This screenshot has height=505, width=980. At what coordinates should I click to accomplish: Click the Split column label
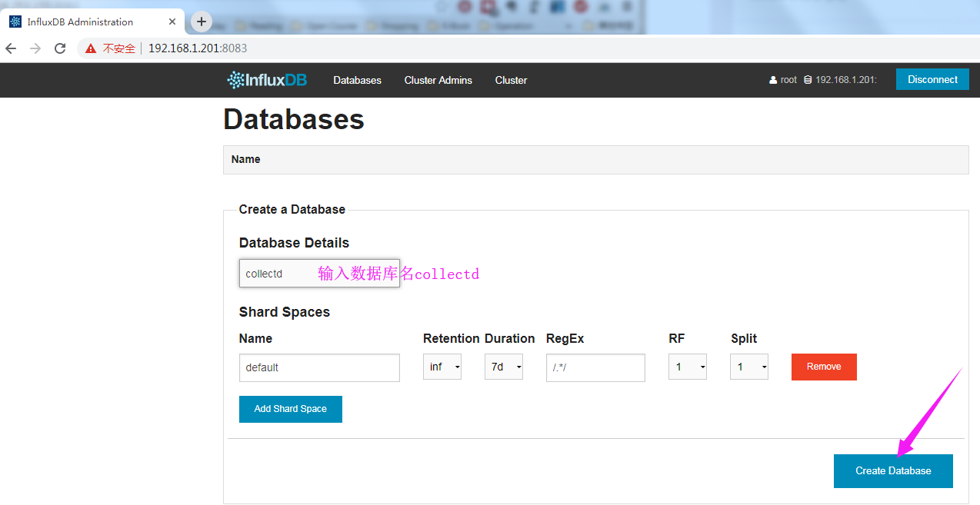pos(744,338)
